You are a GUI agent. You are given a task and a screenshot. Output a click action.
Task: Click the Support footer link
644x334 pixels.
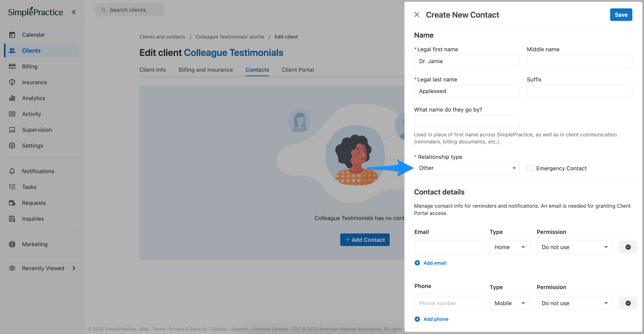239,329
